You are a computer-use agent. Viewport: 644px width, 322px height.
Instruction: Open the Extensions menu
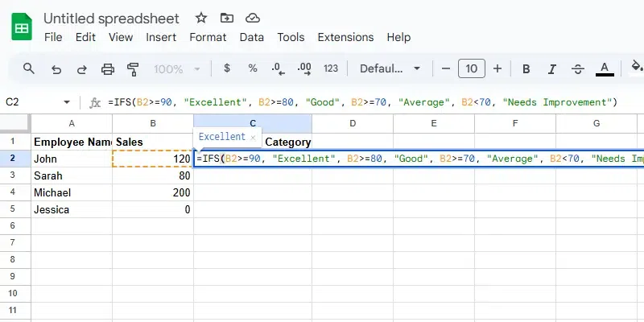345,37
